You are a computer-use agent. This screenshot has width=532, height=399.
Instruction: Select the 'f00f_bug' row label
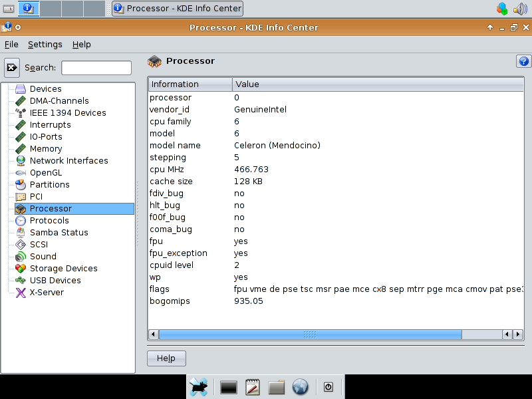pos(168,217)
